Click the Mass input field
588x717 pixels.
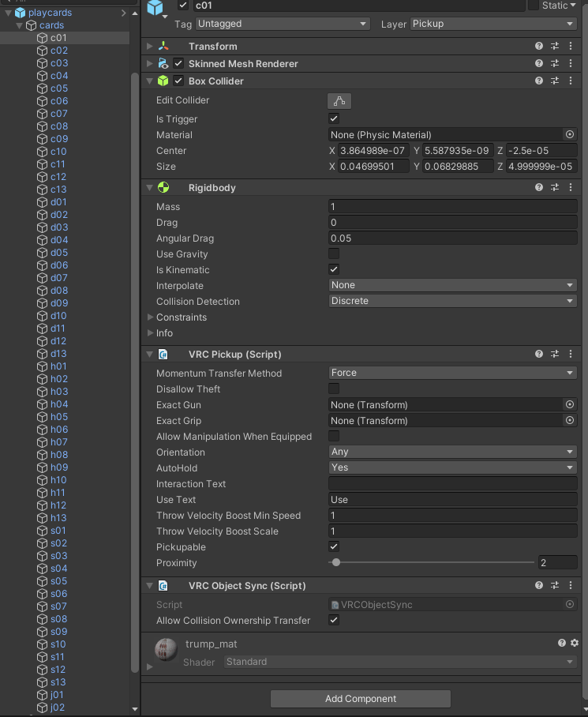tap(452, 207)
